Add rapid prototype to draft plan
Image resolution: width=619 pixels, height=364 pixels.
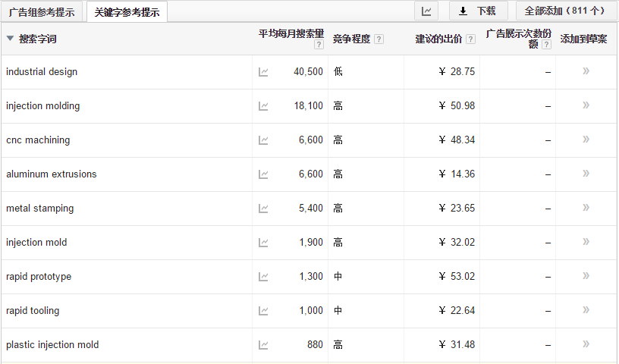tap(586, 275)
